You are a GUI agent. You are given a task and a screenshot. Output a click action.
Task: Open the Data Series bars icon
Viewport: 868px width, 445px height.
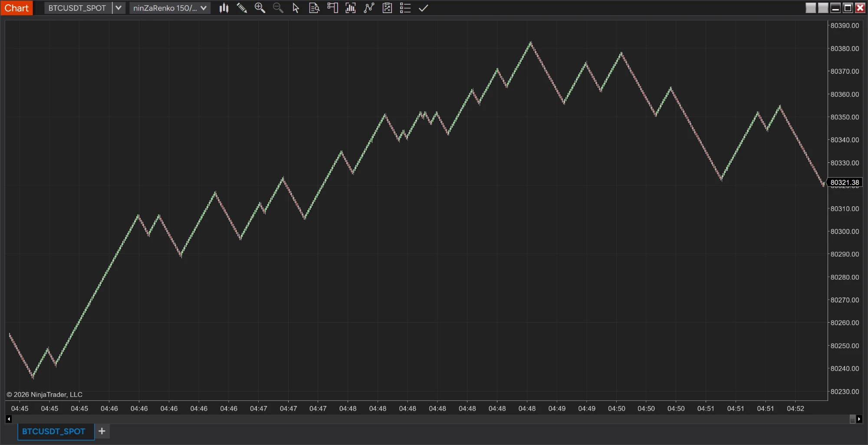pyautogui.click(x=224, y=8)
